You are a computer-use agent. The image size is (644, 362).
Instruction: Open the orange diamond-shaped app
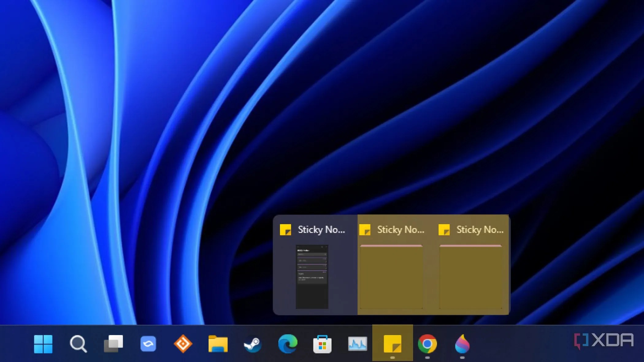click(x=183, y=344)
